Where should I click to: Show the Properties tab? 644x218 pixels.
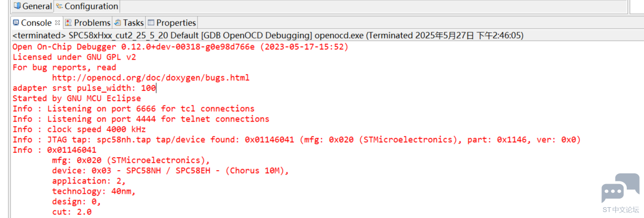(x=172, y=23)
